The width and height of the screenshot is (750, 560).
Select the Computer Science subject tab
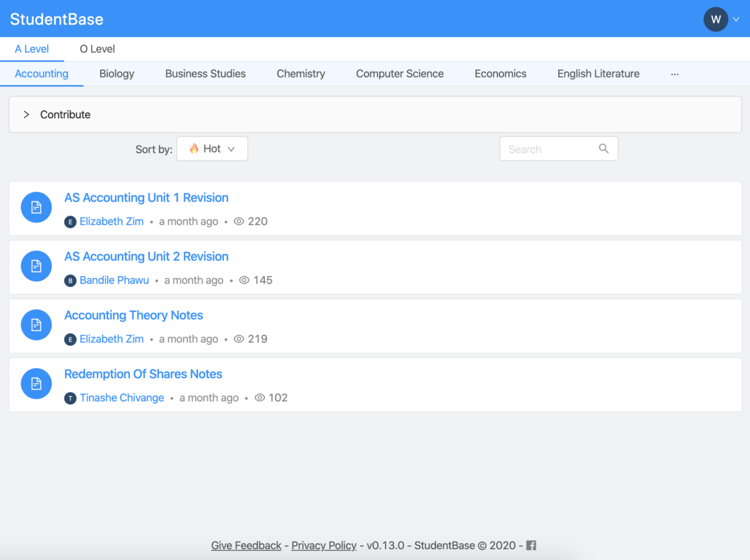click(399, 74)
